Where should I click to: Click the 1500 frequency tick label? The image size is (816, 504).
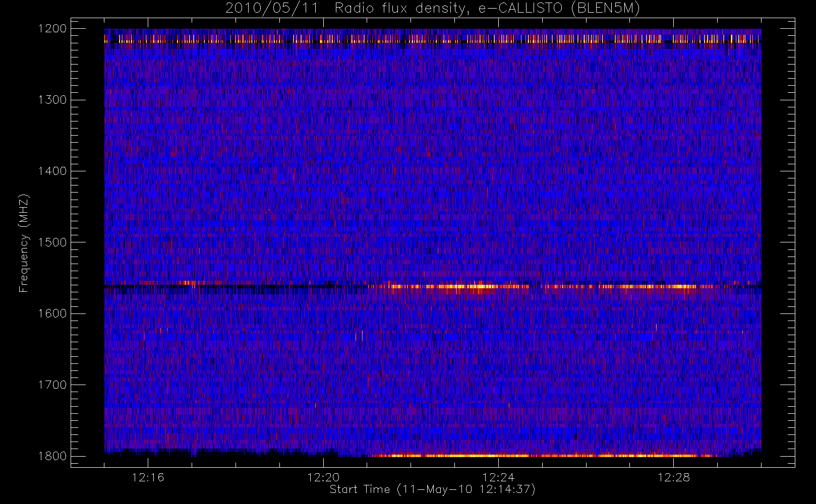(x=52, y=242)
